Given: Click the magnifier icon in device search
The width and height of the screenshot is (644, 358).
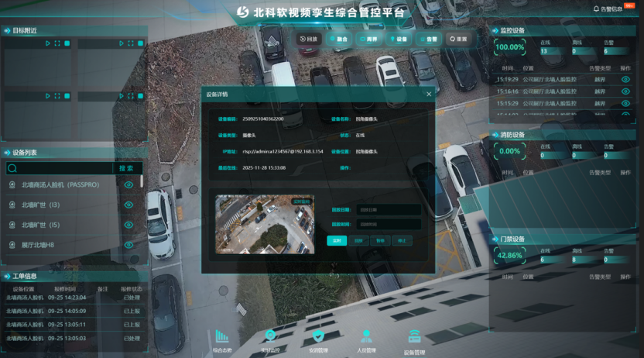Looking at the screenshot, I should tap(12, 168).
